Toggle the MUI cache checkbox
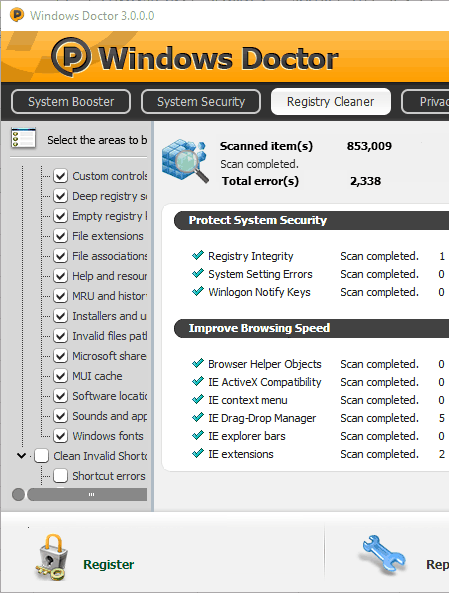Viewport: 449px width, 593px height. click(x=61, y=376)
